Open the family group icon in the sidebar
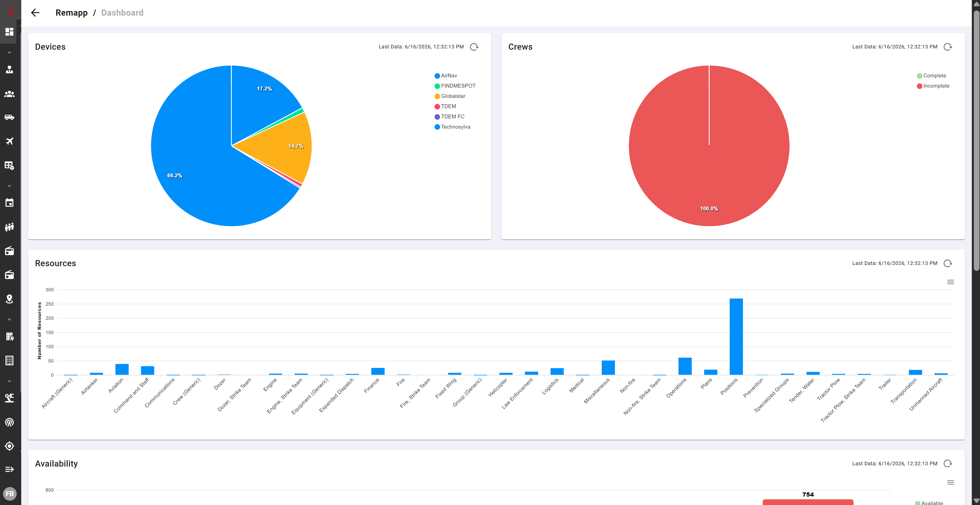The height and width of the screenshot is (505, 980). pos(9,227)
